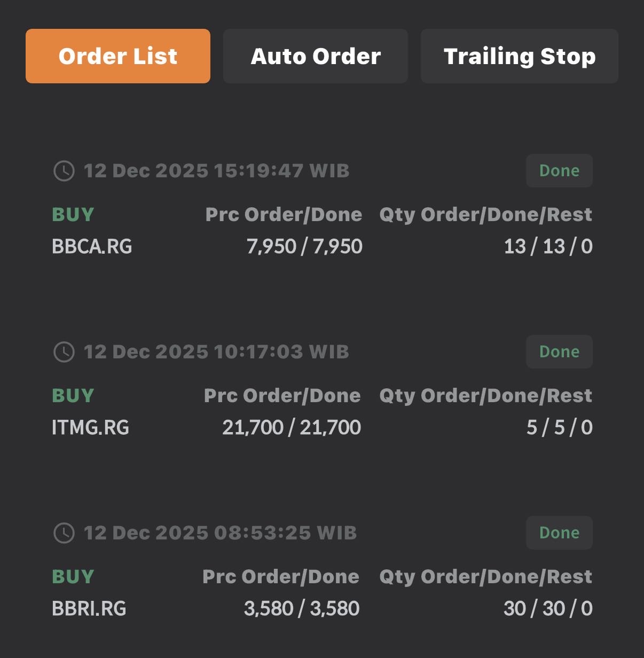
Task: Click the 10:17:03 WIB order timestamp
Action: tap(216, 352)
